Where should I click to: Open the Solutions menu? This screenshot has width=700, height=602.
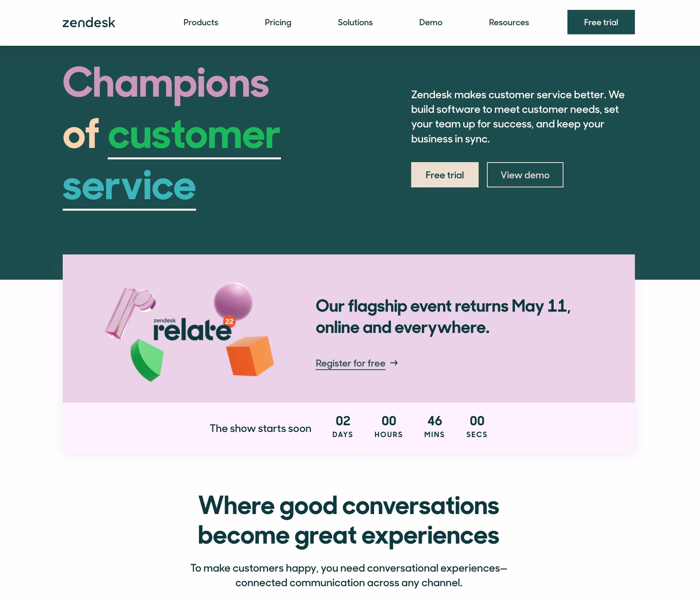(x=355, y=22)
